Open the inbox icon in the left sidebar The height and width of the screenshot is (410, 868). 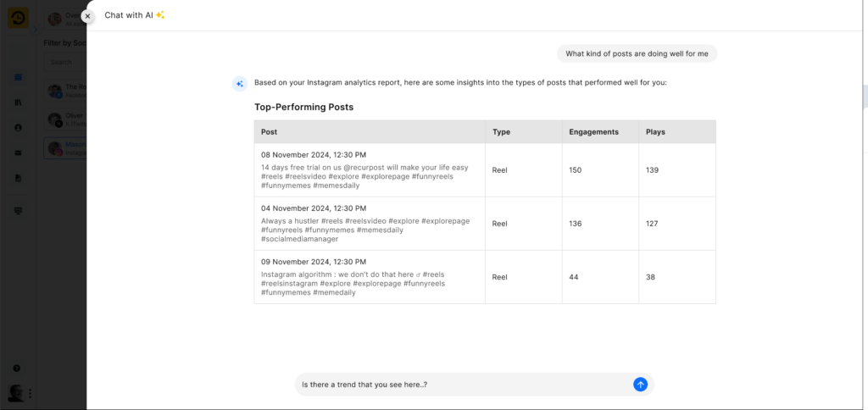click(18, 153)
